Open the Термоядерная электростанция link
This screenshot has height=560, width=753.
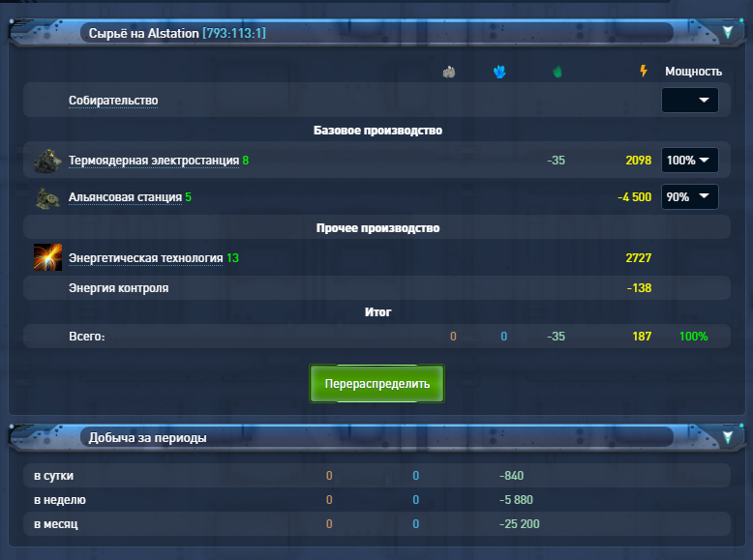153,161
